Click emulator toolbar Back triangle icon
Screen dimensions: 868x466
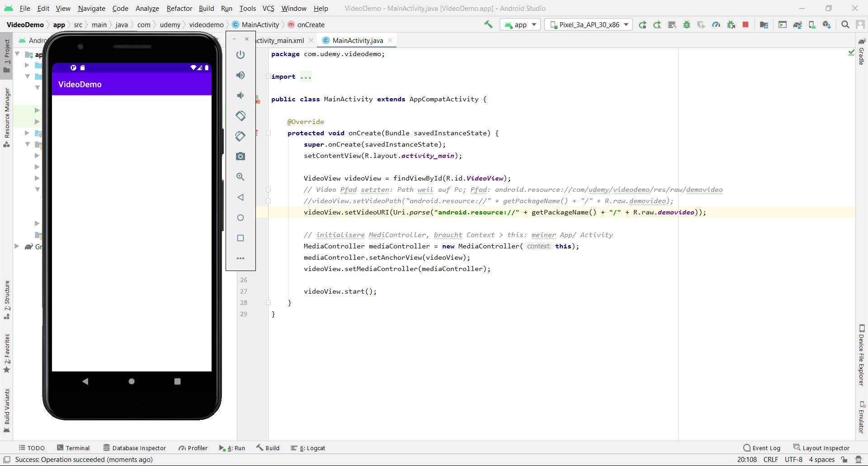click(x=241, y=197)
